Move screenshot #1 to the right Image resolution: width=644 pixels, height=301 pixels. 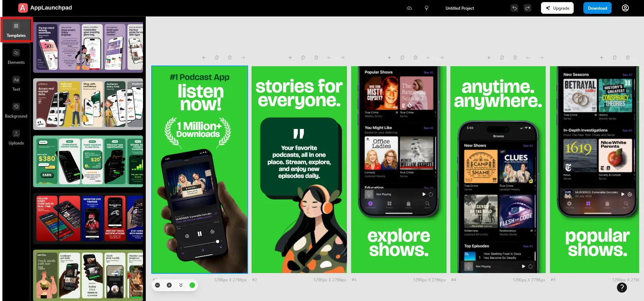(243, 58)
